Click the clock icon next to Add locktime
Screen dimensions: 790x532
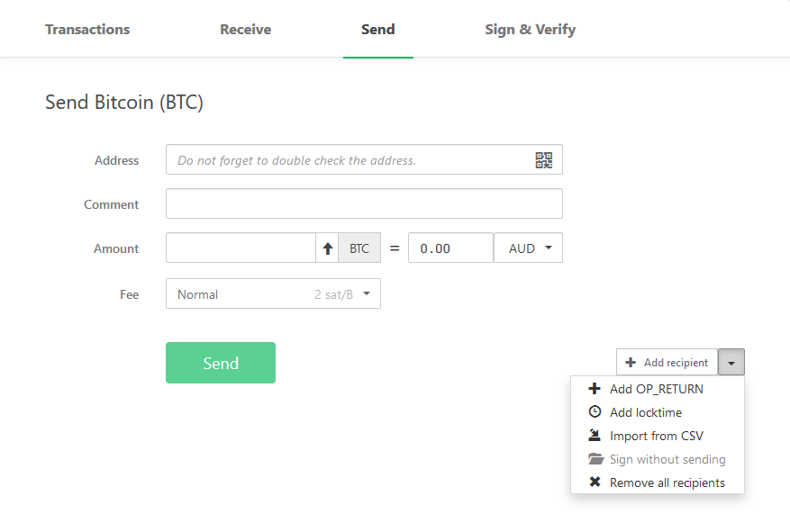[595, 411]
